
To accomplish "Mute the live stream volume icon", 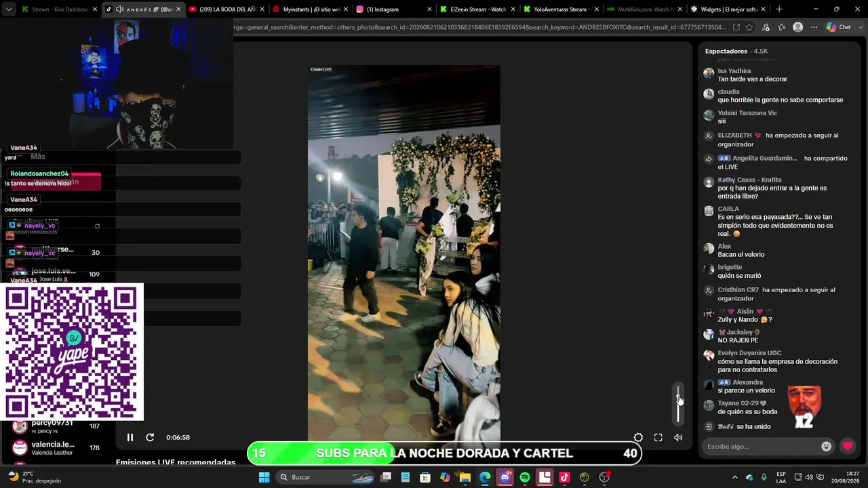I will coord(678,438).
